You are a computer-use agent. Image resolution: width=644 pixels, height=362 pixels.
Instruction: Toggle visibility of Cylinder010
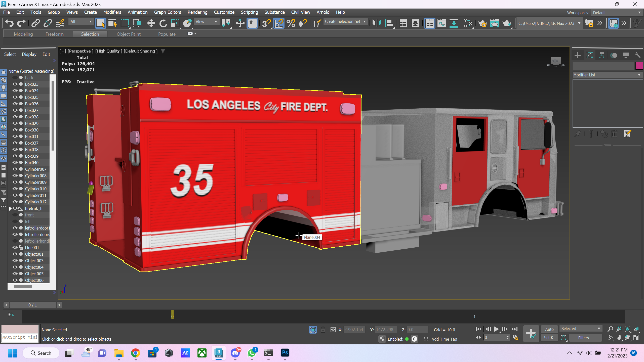pos(15,189)
